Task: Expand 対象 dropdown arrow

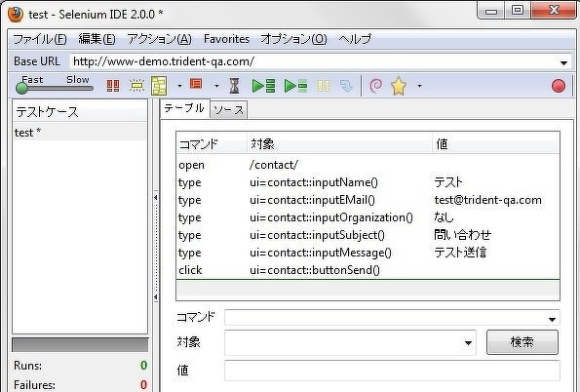Action: pyautogui.click(x=468, y=343)
